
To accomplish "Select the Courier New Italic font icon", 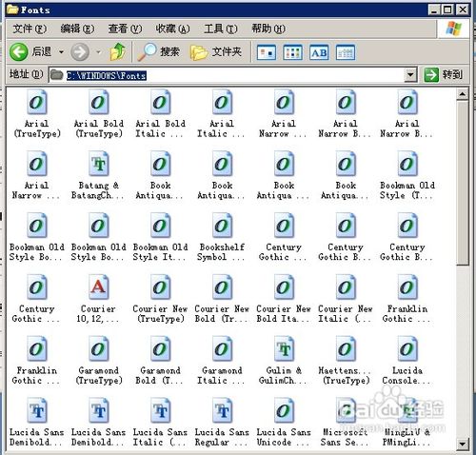I will click(x=346, y=287).
